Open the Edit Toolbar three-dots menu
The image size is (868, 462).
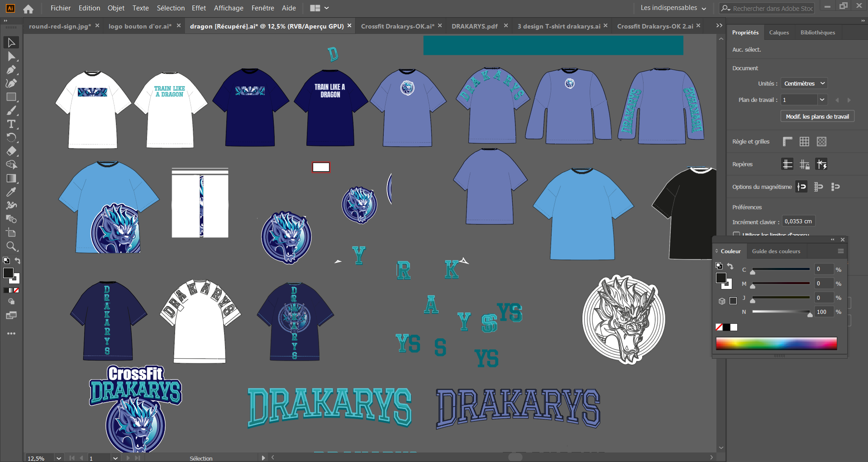click(11, 333)
